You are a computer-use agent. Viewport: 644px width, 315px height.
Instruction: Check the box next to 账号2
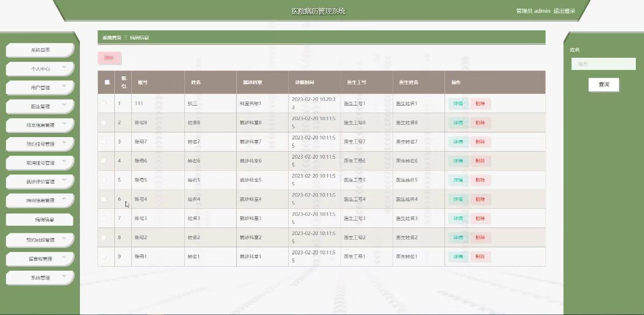(104, 237)
